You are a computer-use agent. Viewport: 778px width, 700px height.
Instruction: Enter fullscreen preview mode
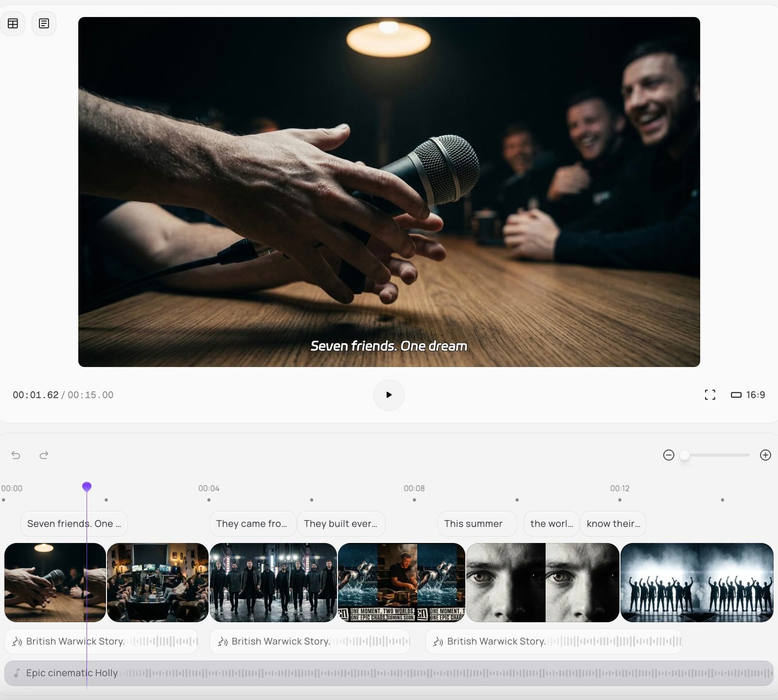[x=710, y=395]
